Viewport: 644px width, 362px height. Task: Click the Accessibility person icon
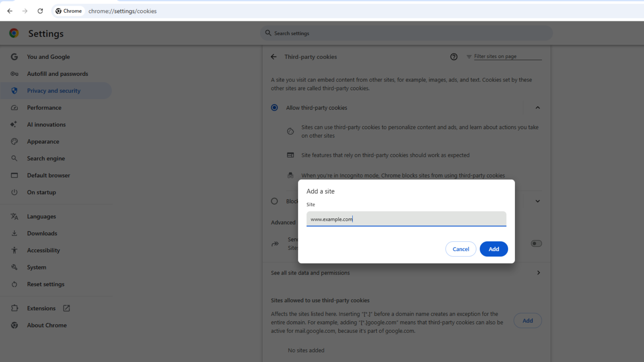[14, 250]
